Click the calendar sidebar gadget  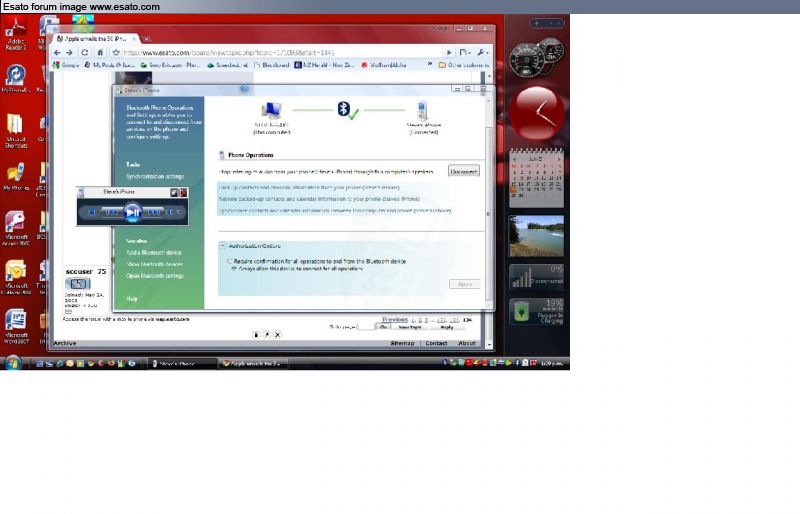(536, 178)
